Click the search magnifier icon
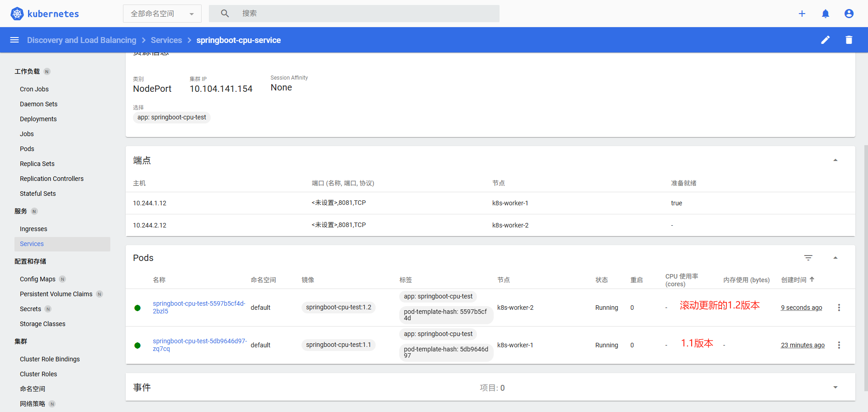The width and height of the screenshot is (868, 412). pos(225,14)
